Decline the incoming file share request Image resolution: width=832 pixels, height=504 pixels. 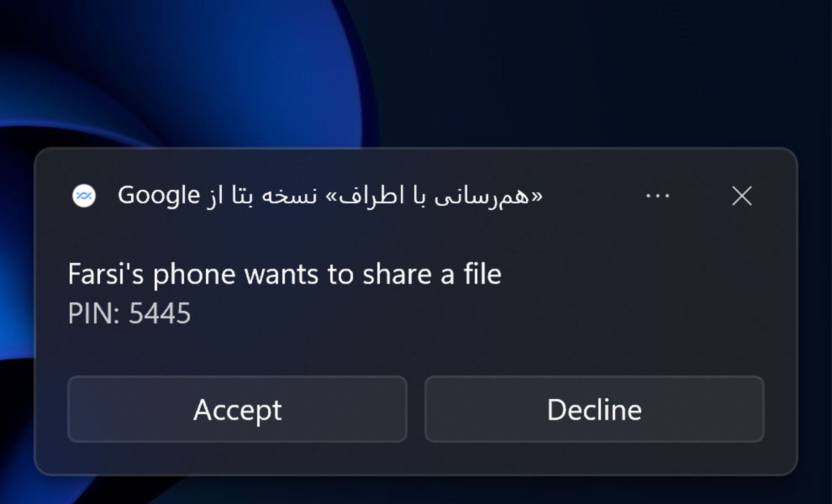tap(594, 409)
